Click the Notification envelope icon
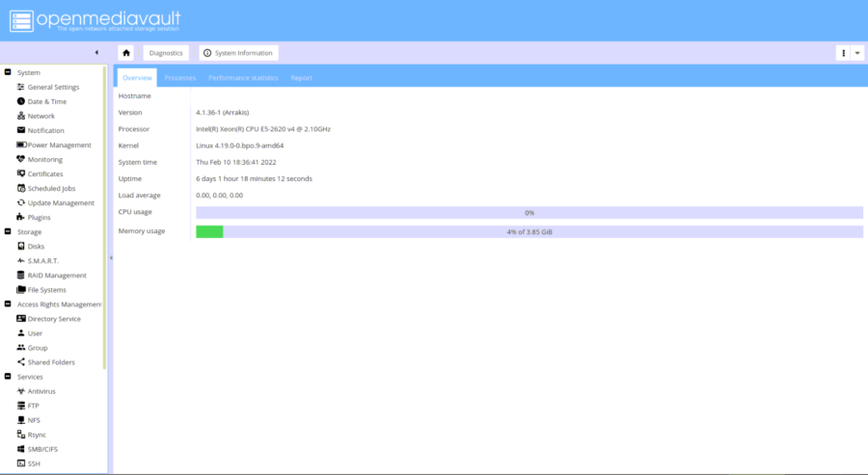Image resolution: width=868 pixels, height=475 pixels. (x=21, y=130)
